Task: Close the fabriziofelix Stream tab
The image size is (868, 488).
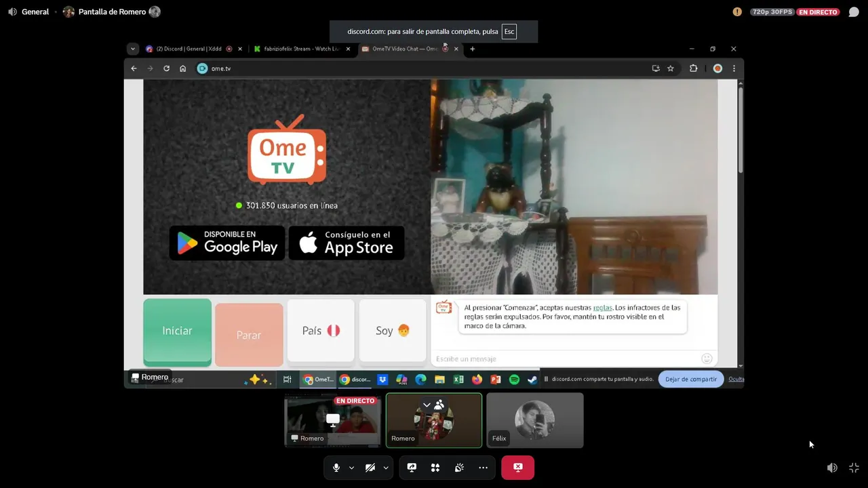Action: click(x=349, y=49)
